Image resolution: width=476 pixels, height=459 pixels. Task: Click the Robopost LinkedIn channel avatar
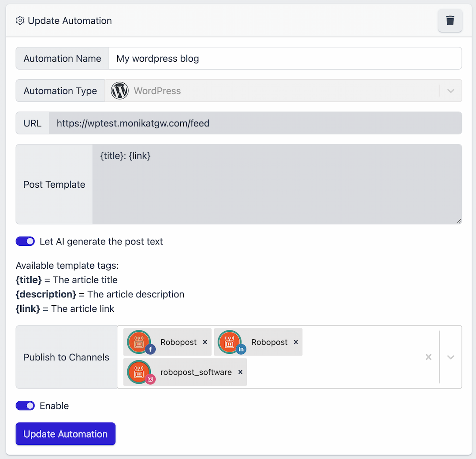(230, 342)
